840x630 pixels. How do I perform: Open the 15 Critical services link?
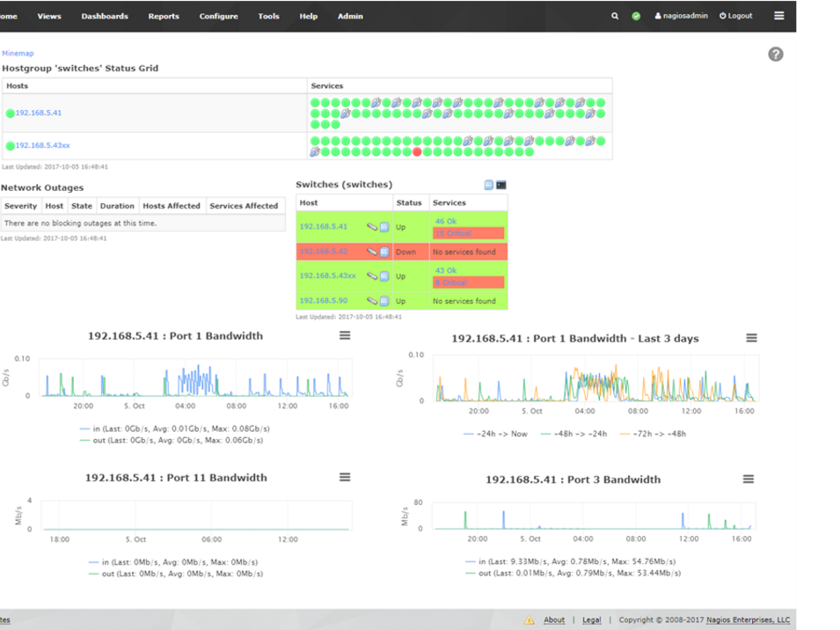pyautogui.click(x=453, y=233)
